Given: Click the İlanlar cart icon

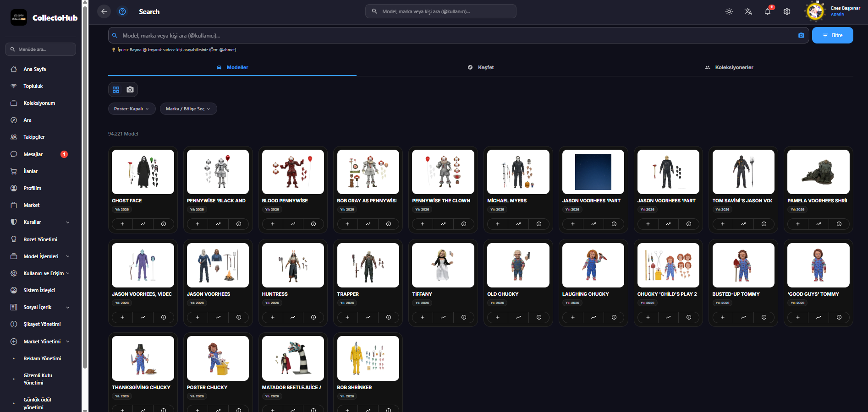Looking at the screenshot, I should tap(14, 171).
